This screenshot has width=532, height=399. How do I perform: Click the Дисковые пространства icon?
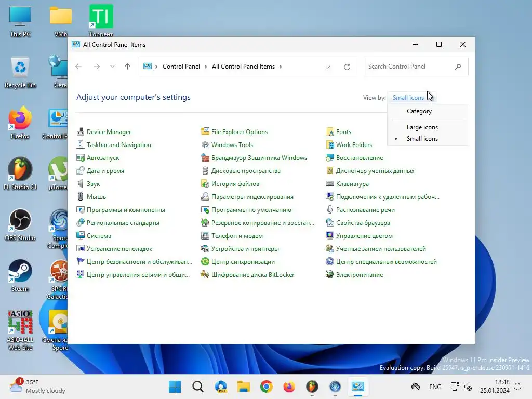205,170
